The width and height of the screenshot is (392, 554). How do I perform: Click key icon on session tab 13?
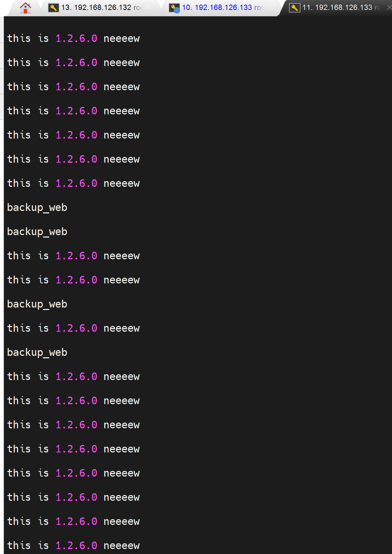pyautogui.click(x=53, y=7)
